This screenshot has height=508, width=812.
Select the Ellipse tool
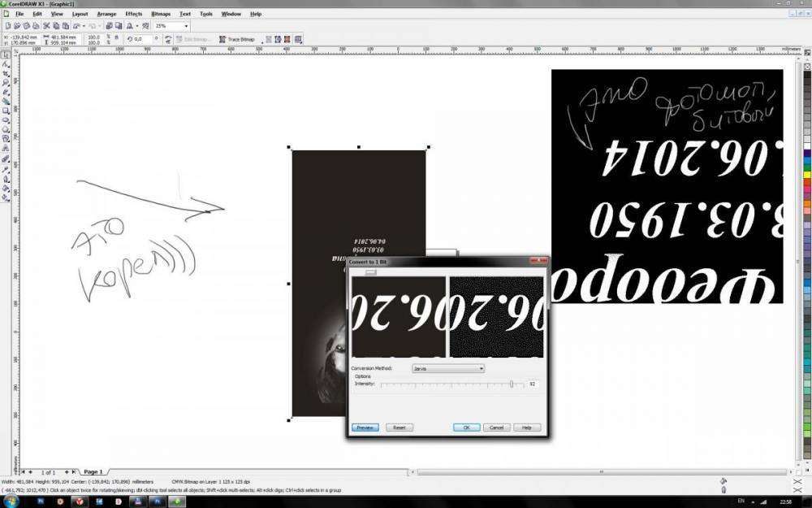click(6, 120)
